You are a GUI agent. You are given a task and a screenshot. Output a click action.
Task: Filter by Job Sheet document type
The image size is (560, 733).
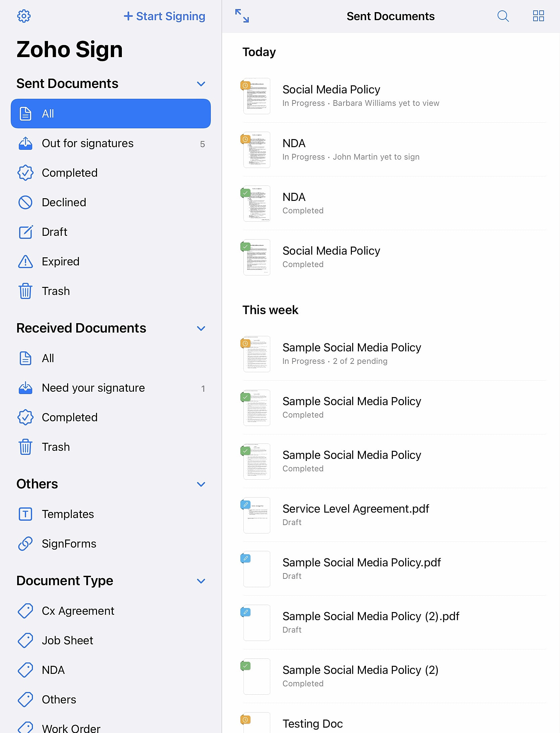111,641
